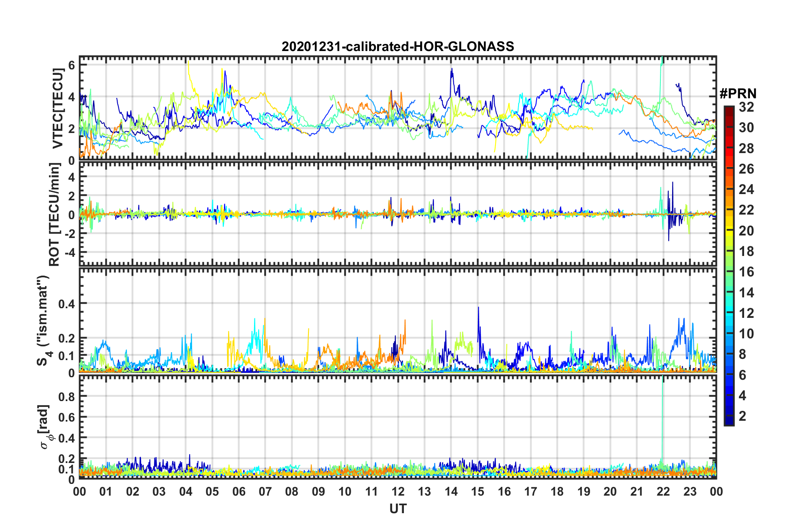Click the dark blue bottom of the PRN colorbar
Image resolution: width=796 pixels, height=532 pixels.
pyautogui.click(x=729, y=422)
